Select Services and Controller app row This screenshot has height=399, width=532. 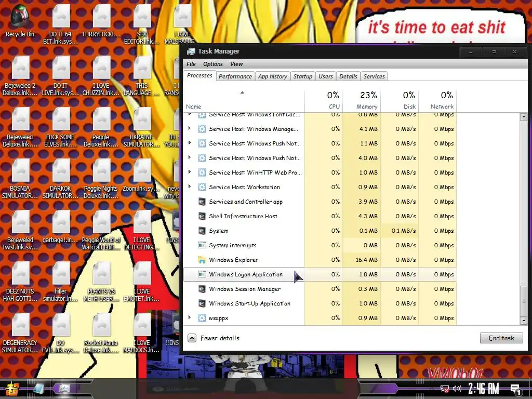320,202
